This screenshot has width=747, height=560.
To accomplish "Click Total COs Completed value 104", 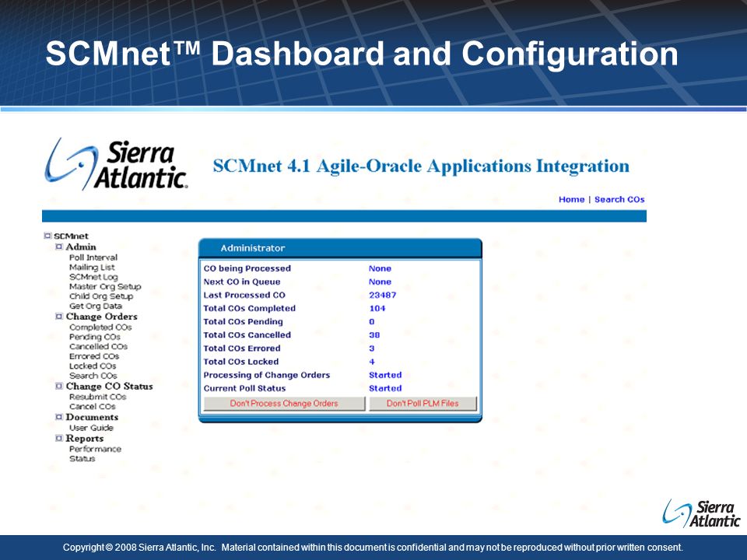I will tap(377, 308).
